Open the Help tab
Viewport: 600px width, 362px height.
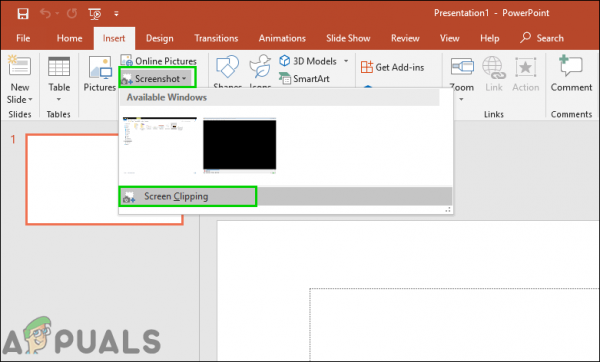489,38
